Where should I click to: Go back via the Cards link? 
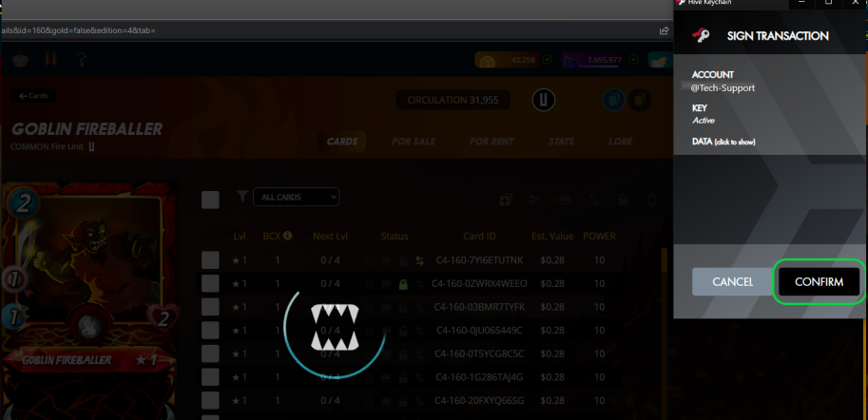point(33,96)
